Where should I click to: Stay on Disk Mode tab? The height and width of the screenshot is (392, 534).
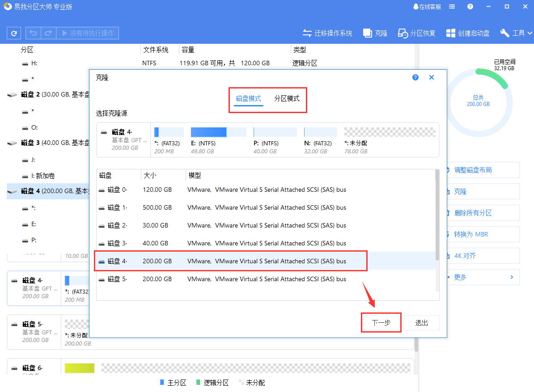tap(248, 98)
